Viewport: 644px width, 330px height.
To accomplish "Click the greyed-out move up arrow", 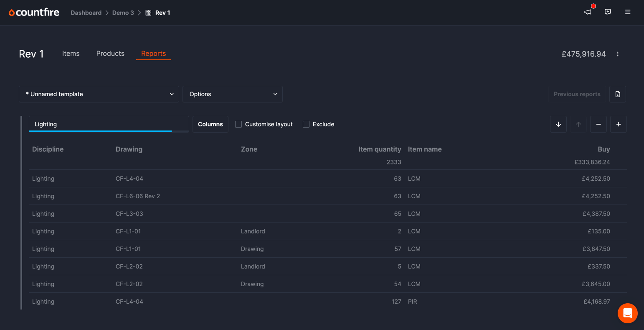I will (578, 124).
